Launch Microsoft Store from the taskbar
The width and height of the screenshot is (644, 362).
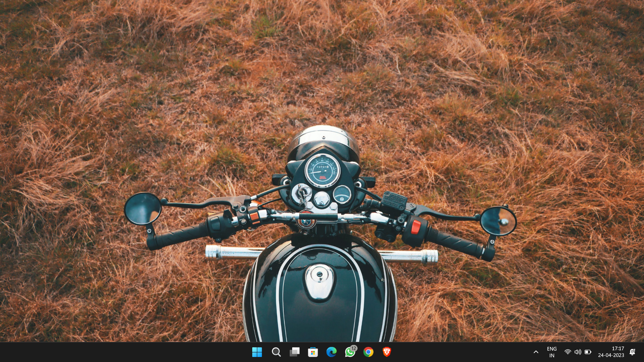pos(313,352)
